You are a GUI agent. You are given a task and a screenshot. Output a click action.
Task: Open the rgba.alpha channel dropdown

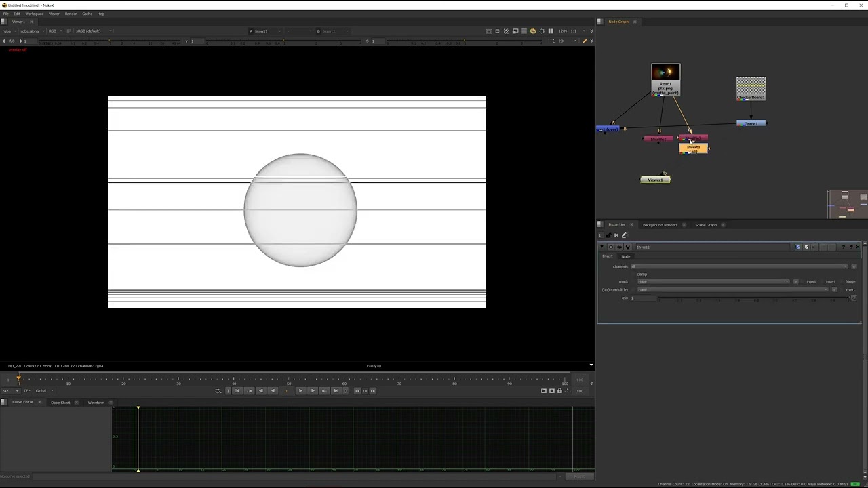tap(32, 31)
